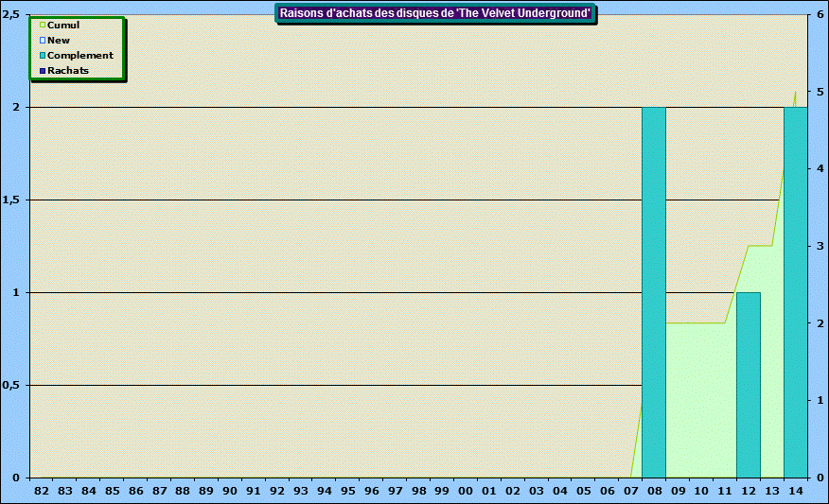The image size is (829, 504).
Task: Click the Cumul light green legend swatch
Action: point(43,25)
